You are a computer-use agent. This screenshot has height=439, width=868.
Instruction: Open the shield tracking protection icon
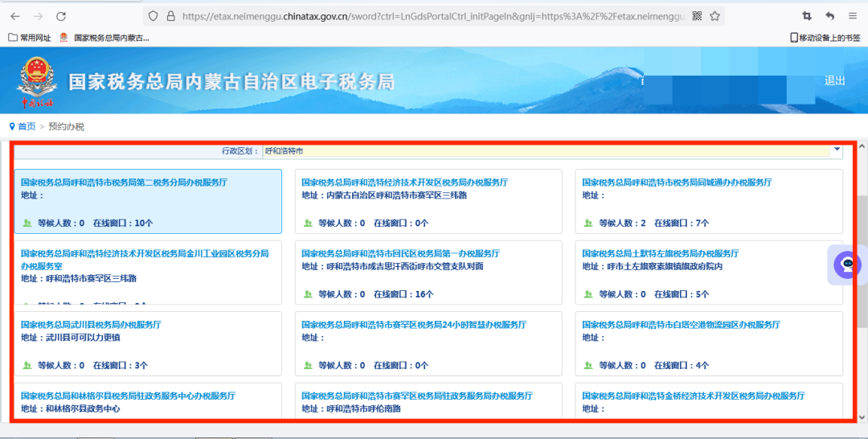[x=154, y=17]
